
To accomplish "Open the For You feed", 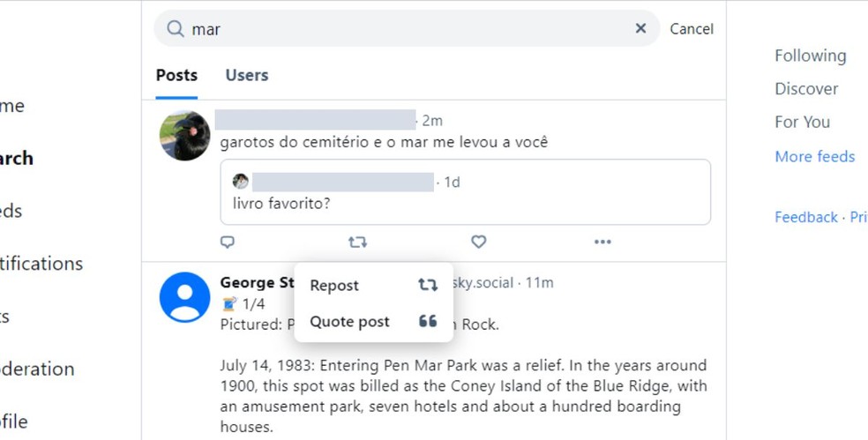I will [802, 123].
